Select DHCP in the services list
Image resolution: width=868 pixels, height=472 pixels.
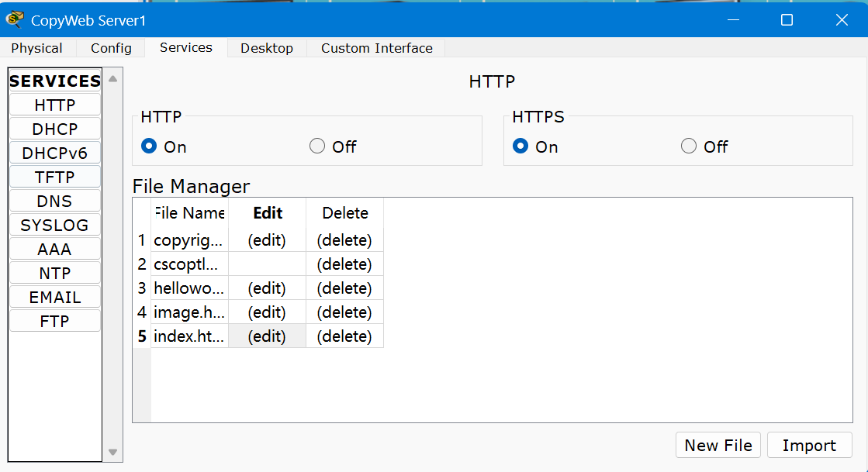(x=55, y=129)
